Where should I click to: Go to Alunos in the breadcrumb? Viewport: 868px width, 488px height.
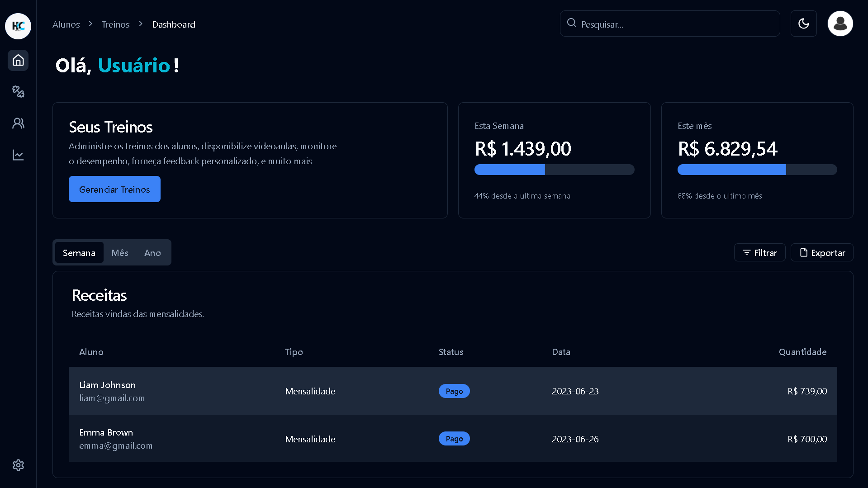(66, 24)
